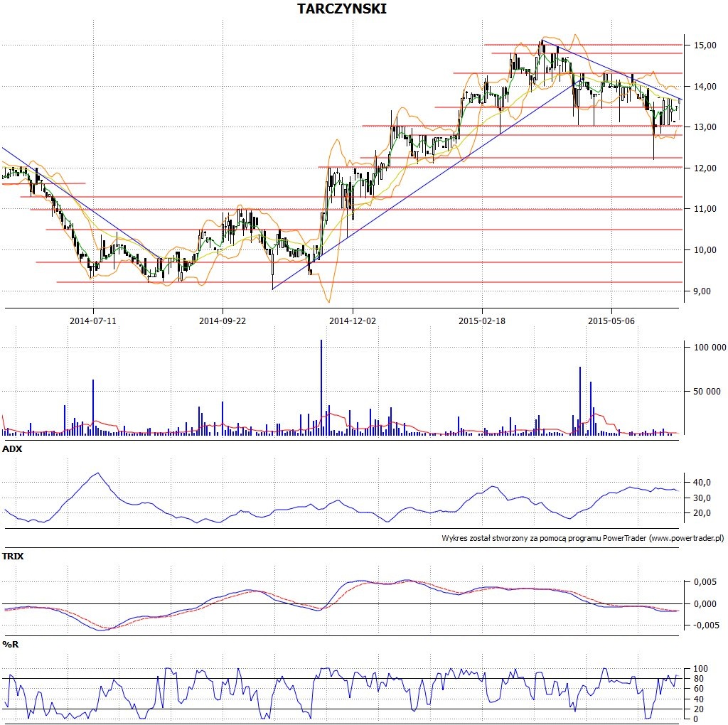The image size is (728, 725).
Task: Select the 2014-12-02 date label
Action: tap(353, 321)
